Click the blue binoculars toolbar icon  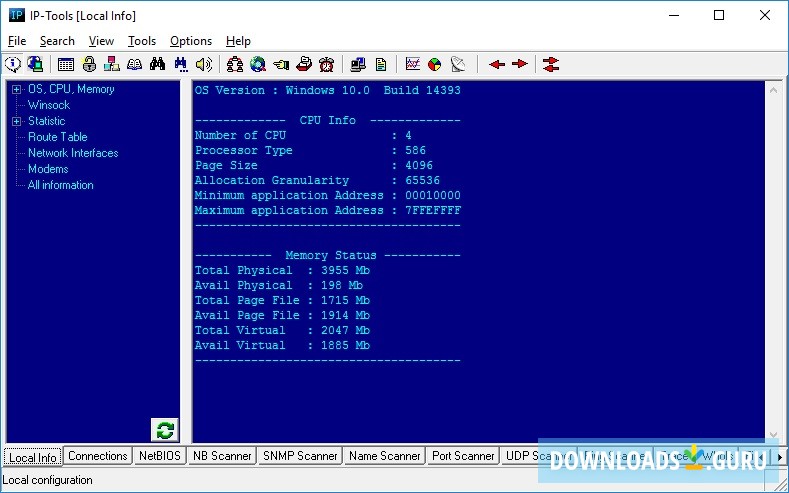[x=181, y=64]
